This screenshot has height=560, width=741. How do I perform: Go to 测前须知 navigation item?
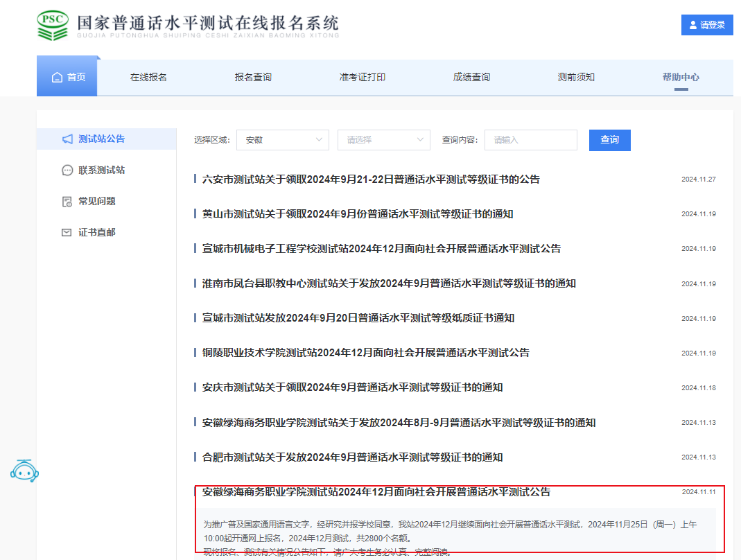coord(576,78)
